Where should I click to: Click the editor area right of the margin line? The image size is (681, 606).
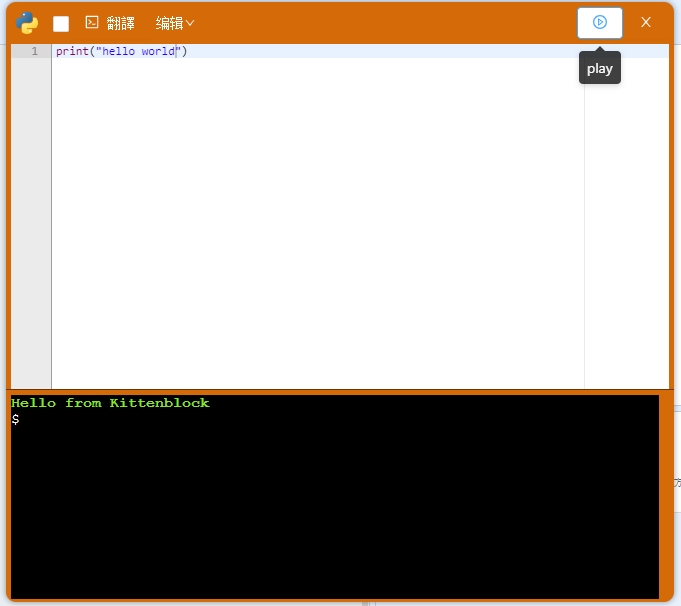click(625, 220)
